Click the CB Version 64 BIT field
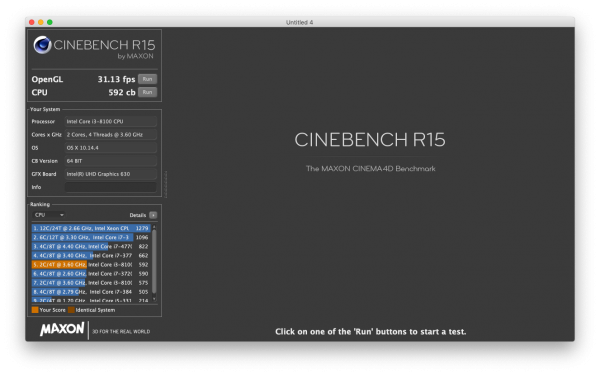Image resolution: width=600 pixels, height=375 pixels. coord(111,161)
